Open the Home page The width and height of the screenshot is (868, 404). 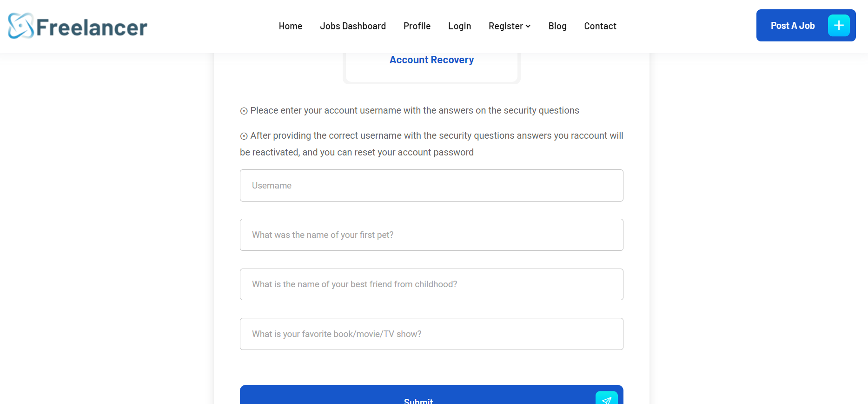pyautogui.click(x=290, y=26)
